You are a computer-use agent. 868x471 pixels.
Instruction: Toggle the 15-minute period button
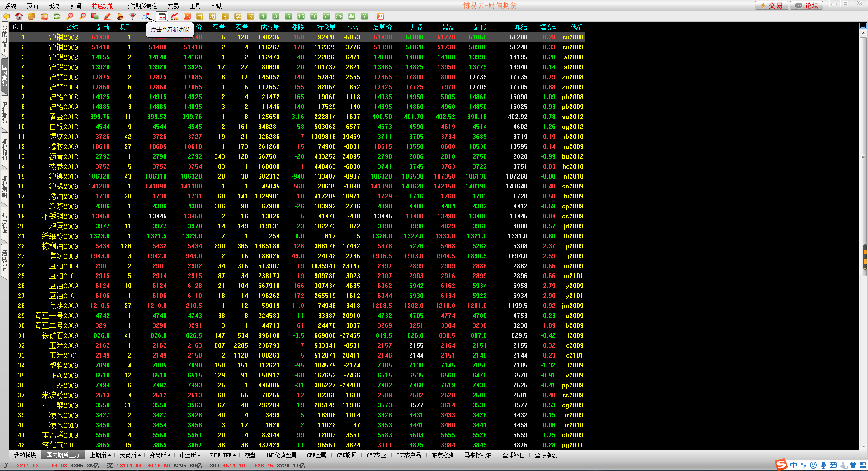coord(301,16)
